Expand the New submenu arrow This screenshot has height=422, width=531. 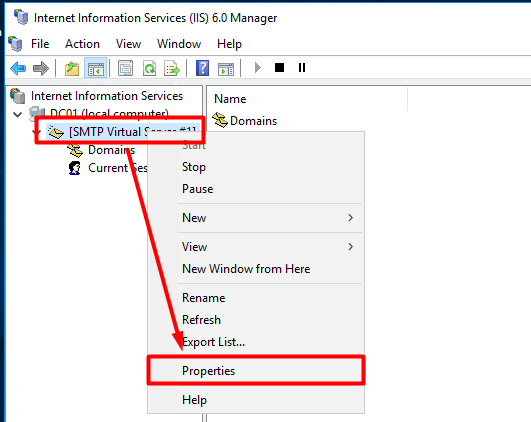351,218
